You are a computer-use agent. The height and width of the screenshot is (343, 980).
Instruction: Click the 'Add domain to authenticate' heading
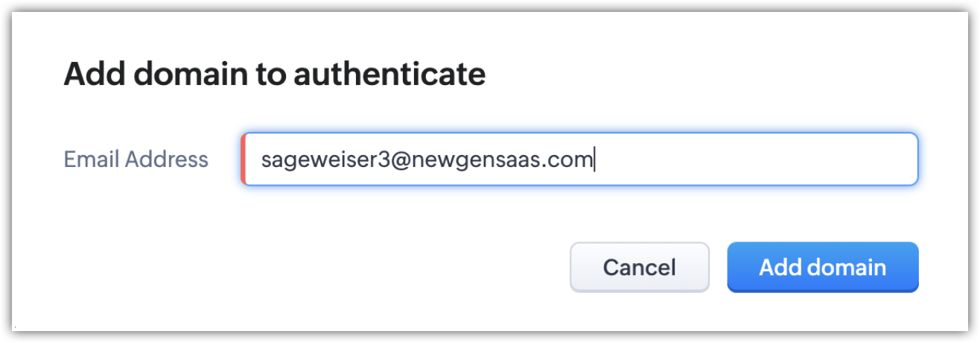click(274, 75)
